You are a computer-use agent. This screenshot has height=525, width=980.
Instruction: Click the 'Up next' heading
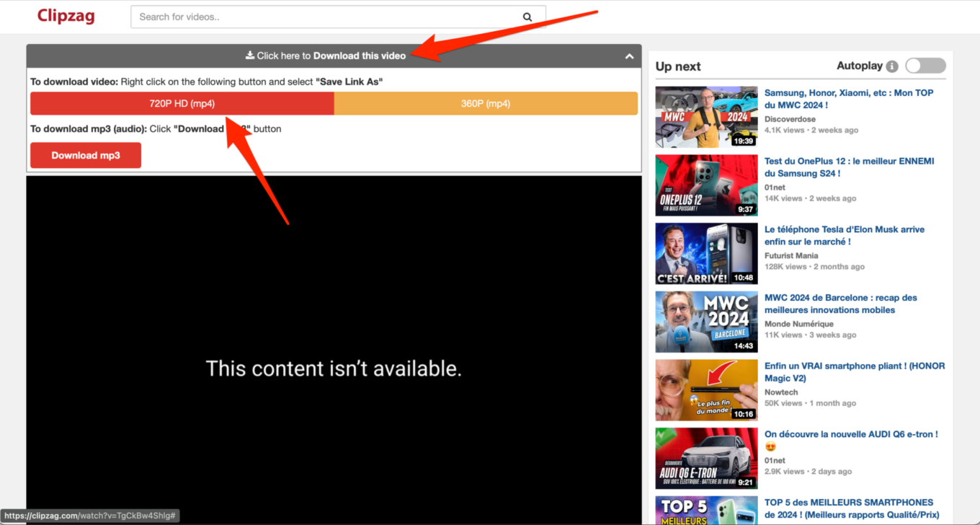tap(678, 66)
